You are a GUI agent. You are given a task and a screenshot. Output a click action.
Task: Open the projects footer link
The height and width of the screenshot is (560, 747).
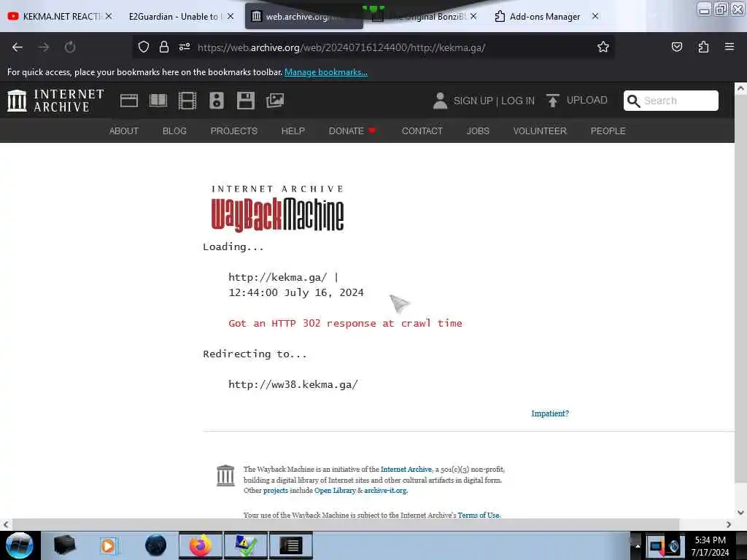click(276, 491)
